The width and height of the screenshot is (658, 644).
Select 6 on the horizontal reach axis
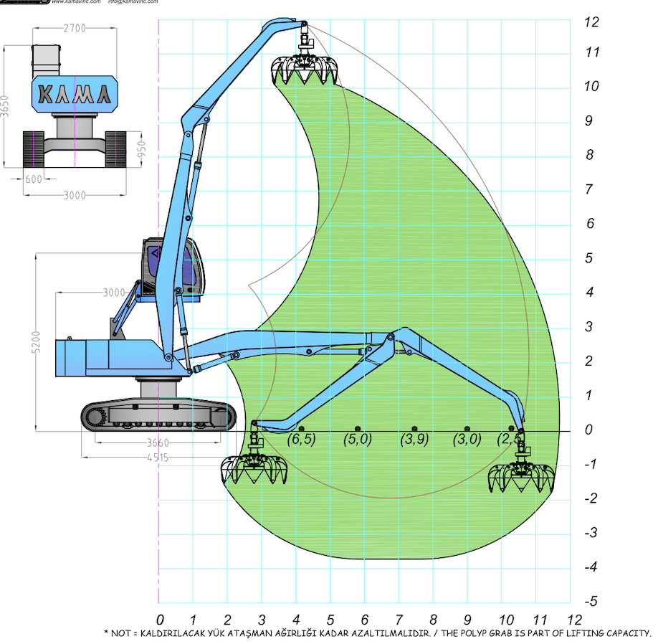click(365, 620)
